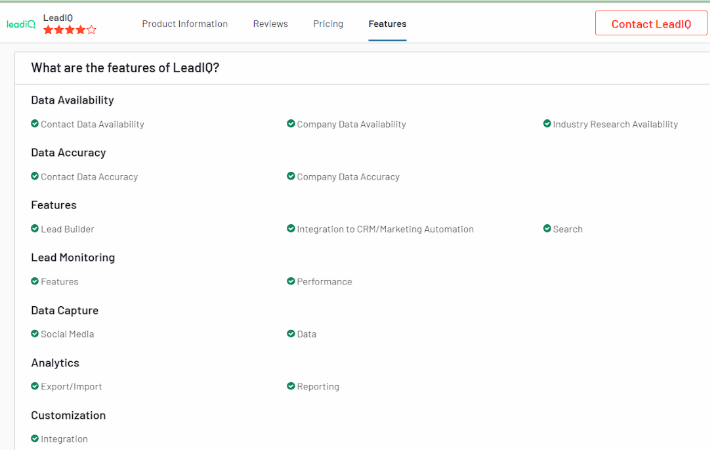Open the Product Information tab
Viewport: 710px width, 450px height.
[185, 24]
